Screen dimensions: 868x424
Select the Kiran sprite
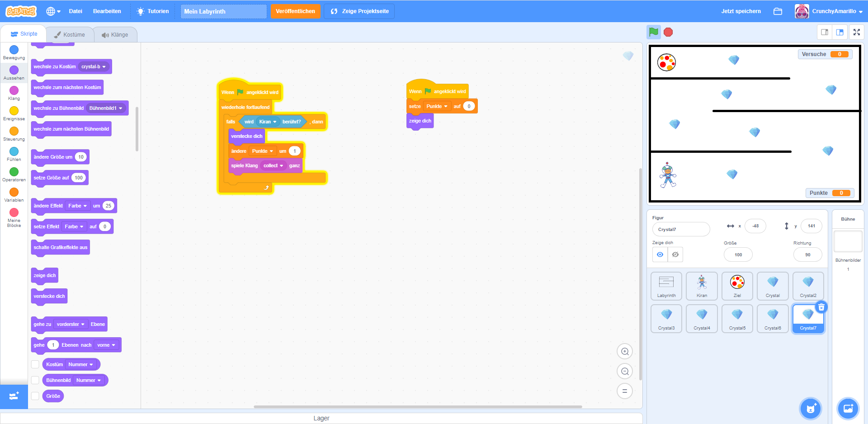702,286
